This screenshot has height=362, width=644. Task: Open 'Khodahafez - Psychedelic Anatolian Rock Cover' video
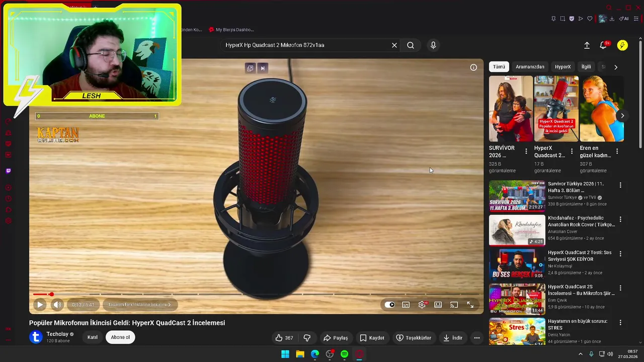[x=581, y=221]
